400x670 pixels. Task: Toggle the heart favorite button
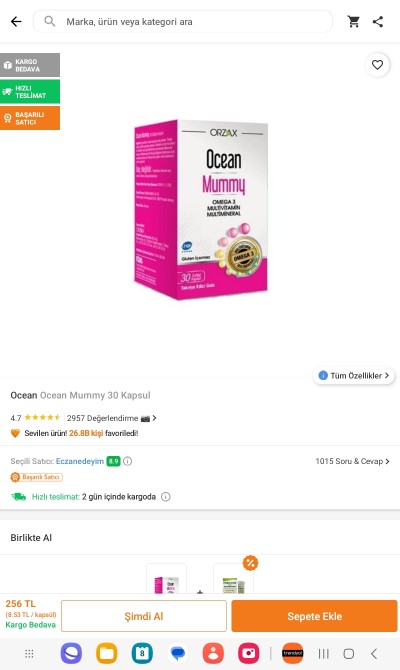tap(377, 65)
